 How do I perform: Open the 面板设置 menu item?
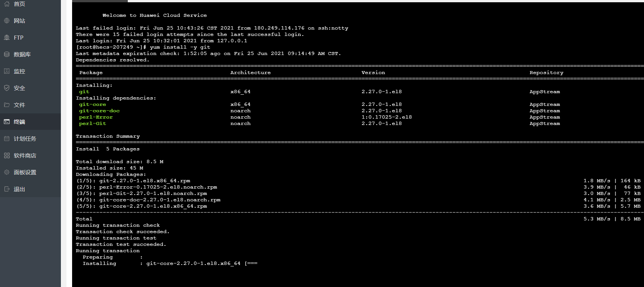(30, 172)
